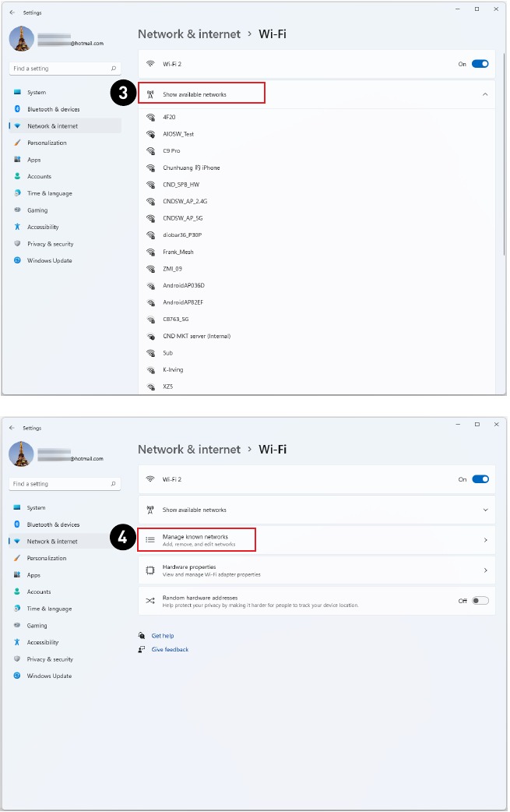Viewport: 510px width, 812px height.
Task: Open Personalization in the upper window's sidebar
Action: (47, 143)
